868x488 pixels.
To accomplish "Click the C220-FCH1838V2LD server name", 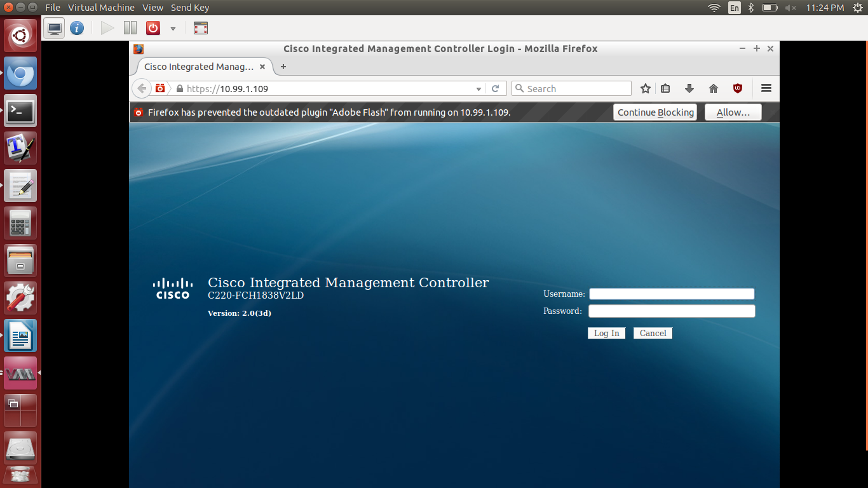I will coord(256,295).
